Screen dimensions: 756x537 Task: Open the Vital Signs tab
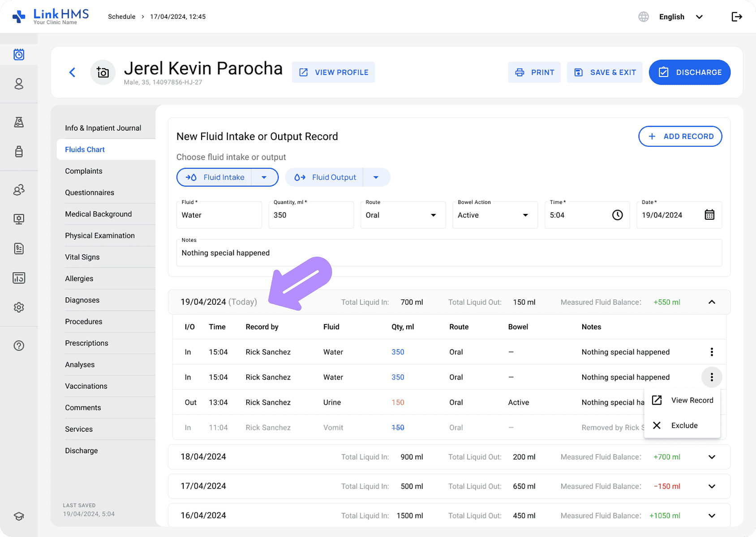82,257
